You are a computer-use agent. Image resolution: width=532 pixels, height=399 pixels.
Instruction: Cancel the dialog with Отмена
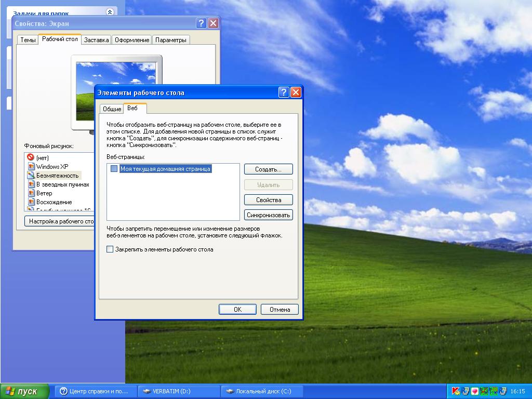pyautogui.click(x=280, y=310)
